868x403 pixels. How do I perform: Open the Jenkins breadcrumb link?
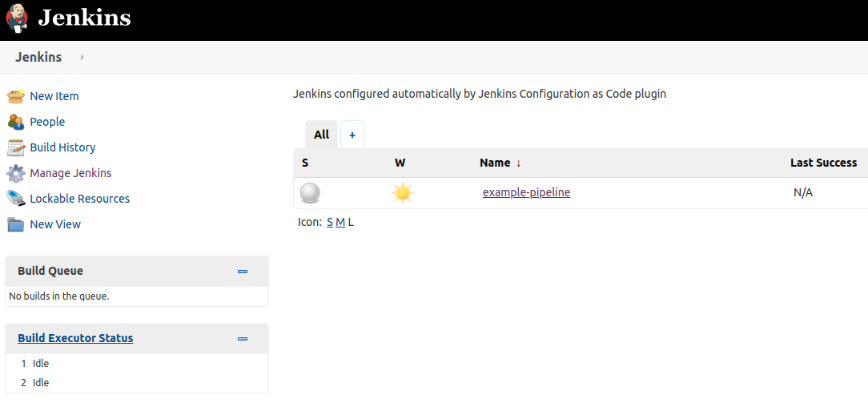[38, 57]
